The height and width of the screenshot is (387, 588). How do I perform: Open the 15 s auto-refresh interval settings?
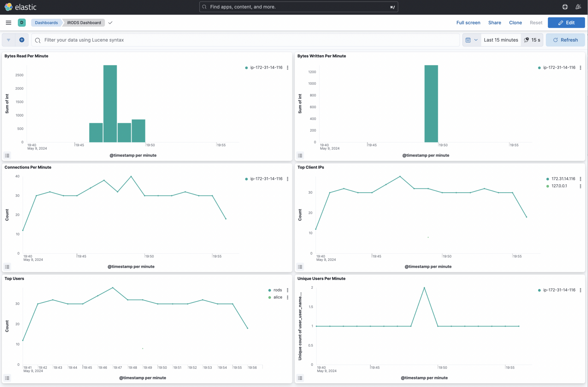(x=532, y=40)
